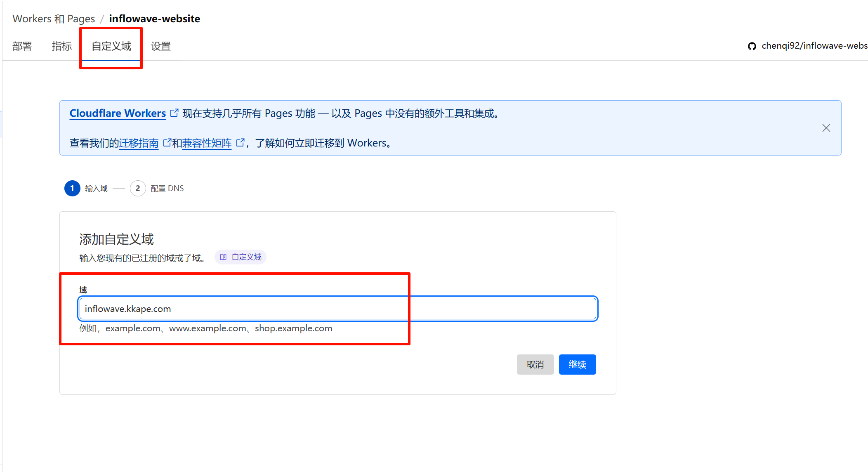The width and height of the screenshot is (868, 472).
Task: Click Workers 和 Pages breadcrumb link
Action: click(54, 19)
